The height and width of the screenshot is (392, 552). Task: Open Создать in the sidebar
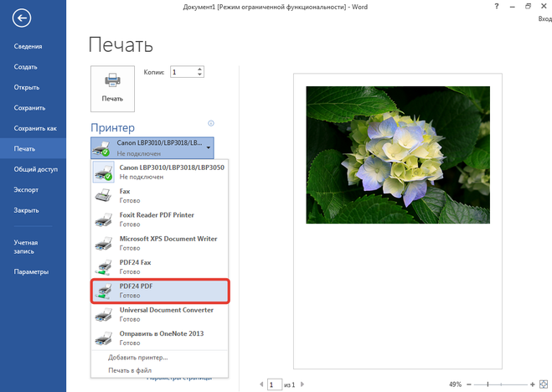coord(26,67)
